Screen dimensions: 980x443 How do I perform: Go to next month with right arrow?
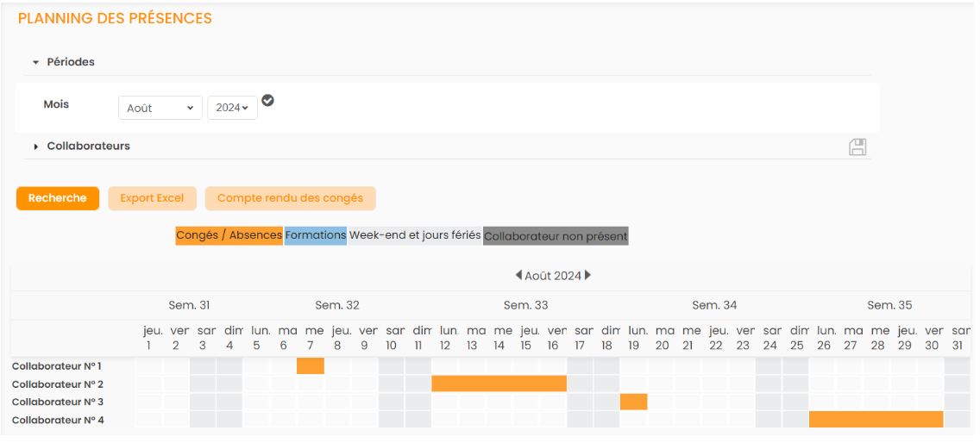point(588,276)
